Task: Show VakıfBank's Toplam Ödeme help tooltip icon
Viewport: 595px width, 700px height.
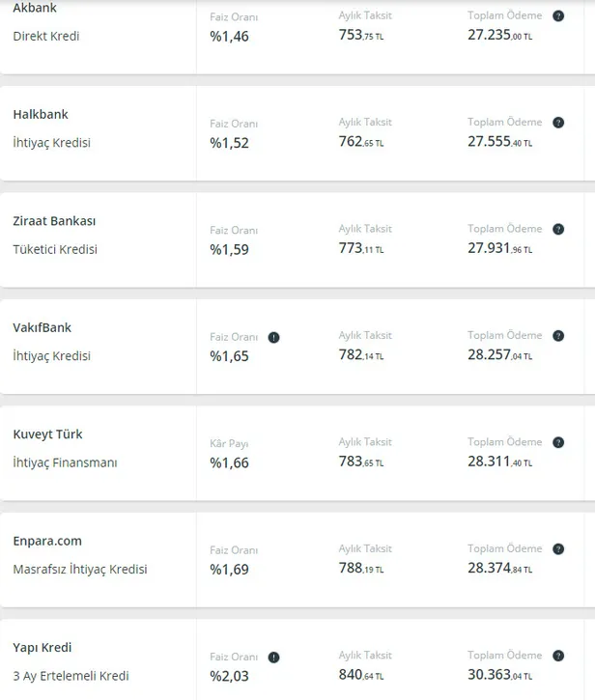Action: [558, 336]
